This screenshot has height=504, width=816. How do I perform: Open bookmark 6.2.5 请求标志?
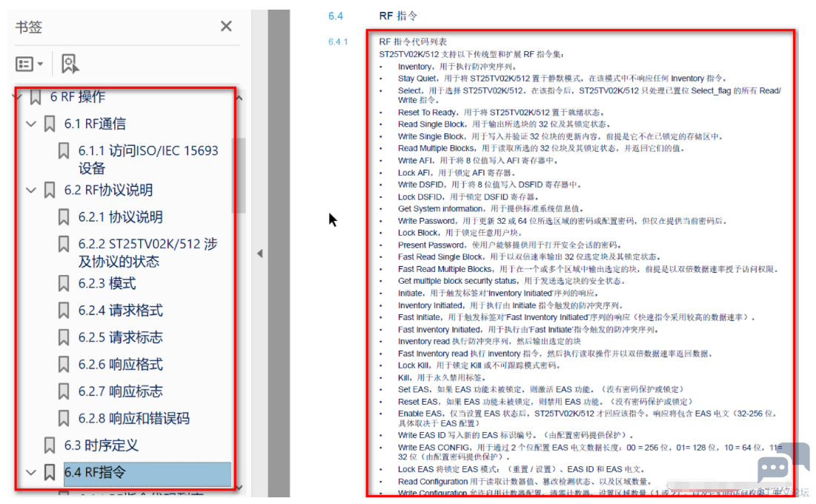(x=121, y=337)
